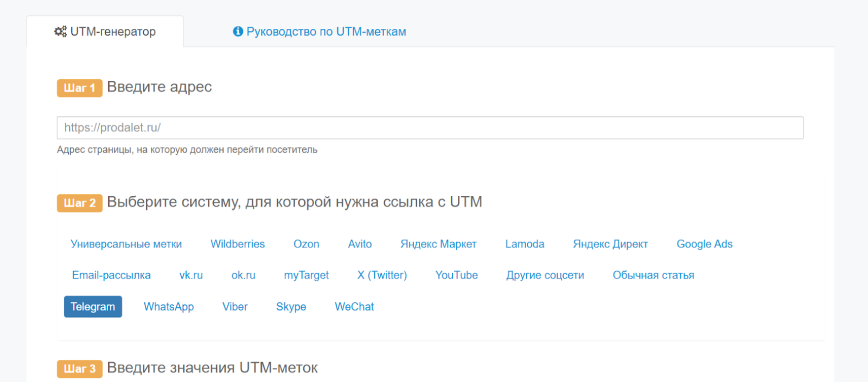
Task: Pick the Lamoda option
Action: point(525,244)
